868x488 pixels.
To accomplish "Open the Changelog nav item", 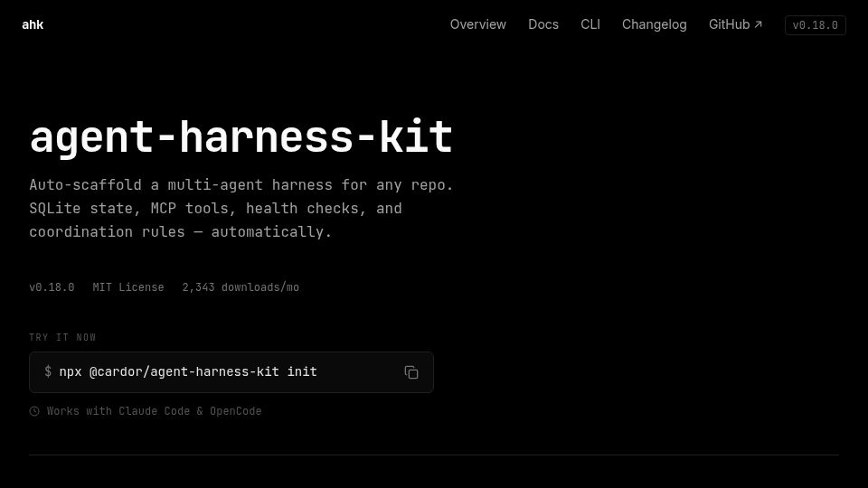I will point(654,24).
